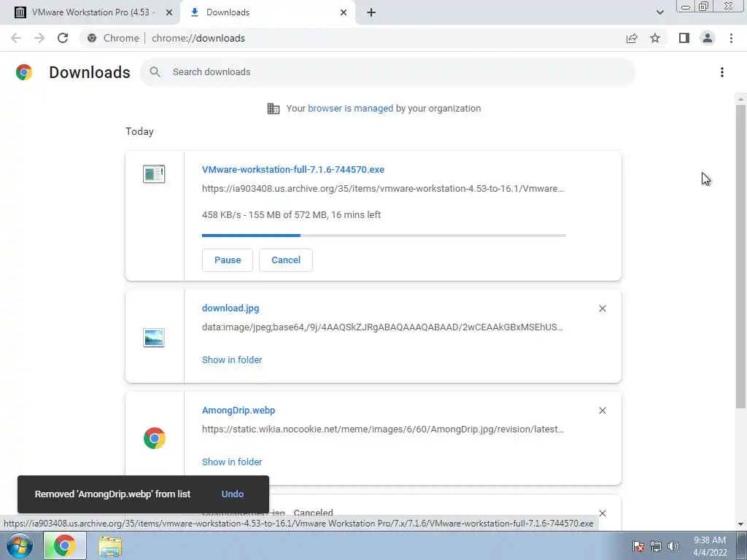Remove download.jpg from the list

tap(602, 308)
